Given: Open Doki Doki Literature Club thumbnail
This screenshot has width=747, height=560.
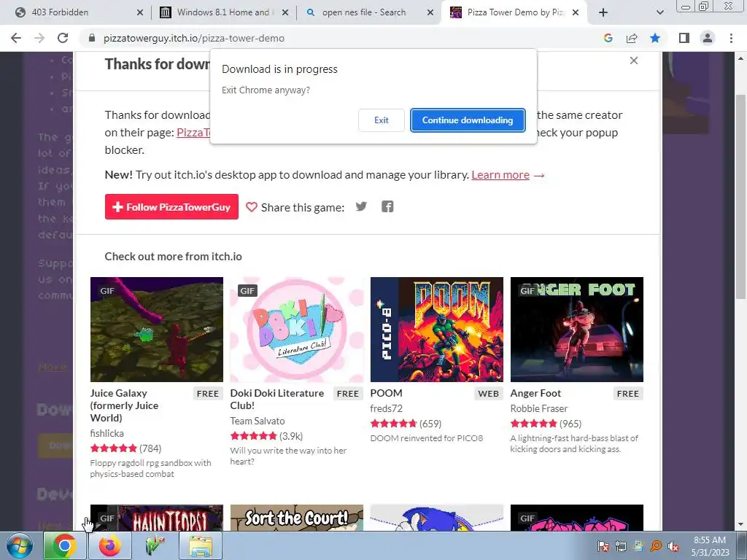Looking at the screenshot, I should [297, 329].
